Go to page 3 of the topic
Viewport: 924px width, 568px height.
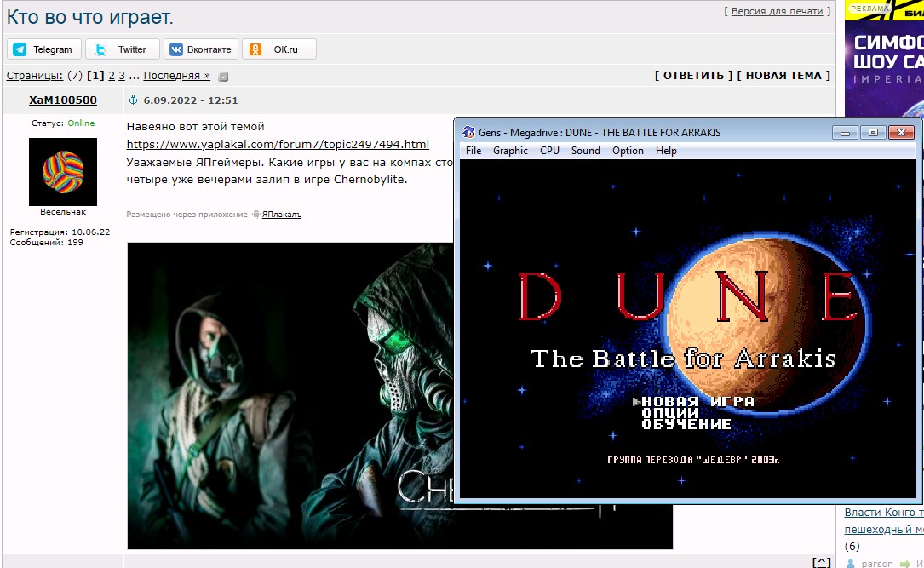(x=122, y=76)
